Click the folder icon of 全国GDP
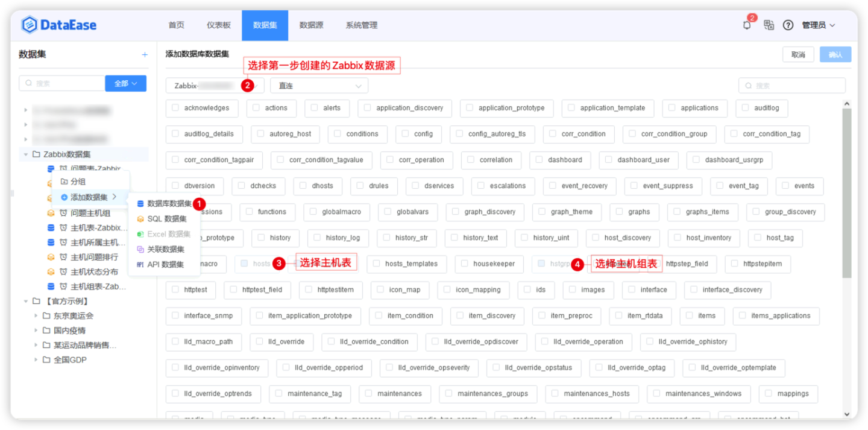The width and height of the screenshot is (868, 430). 46,360
